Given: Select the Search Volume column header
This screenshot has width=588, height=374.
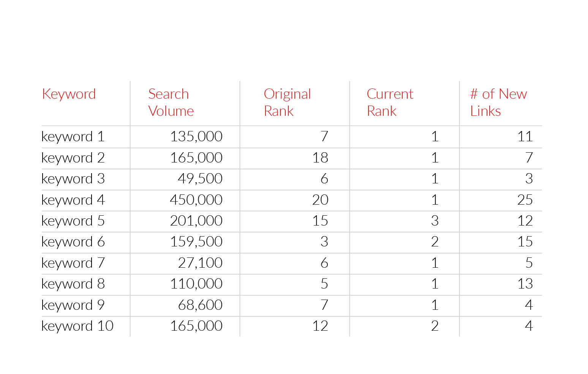Looking at the screenshot, I should [171, 103].
